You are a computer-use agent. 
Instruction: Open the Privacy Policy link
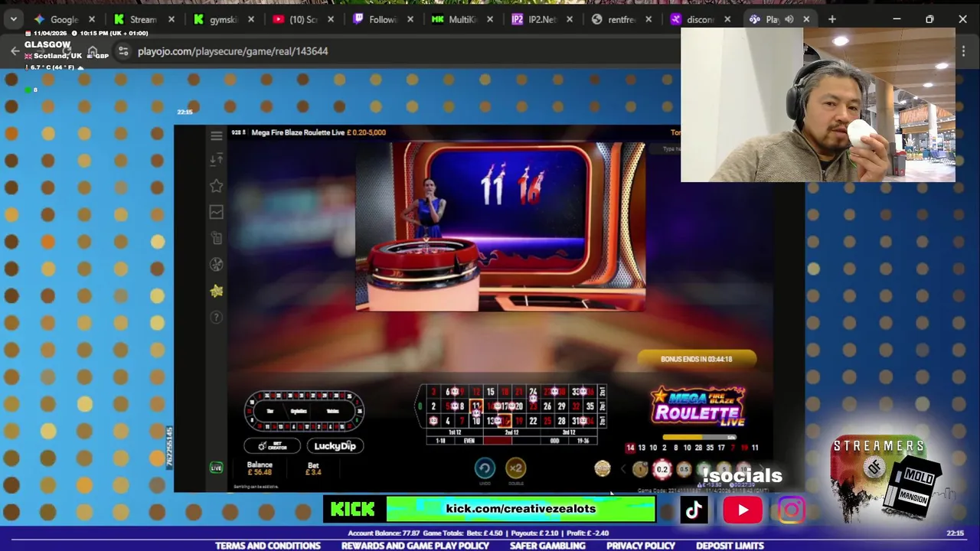tap(641, 546)
